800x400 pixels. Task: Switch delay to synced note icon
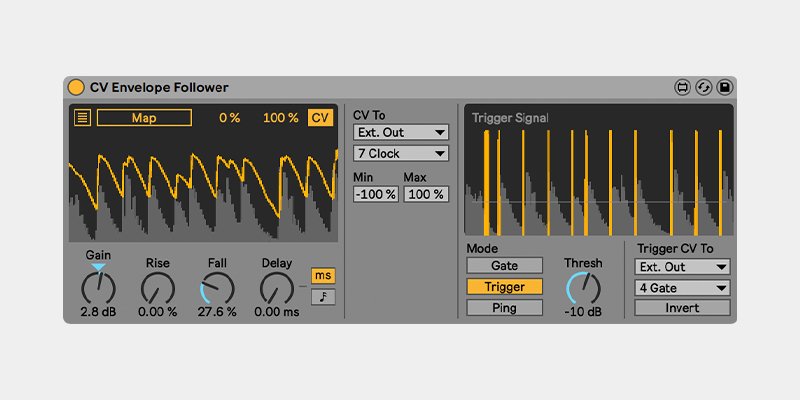click(x=323, y=297)
